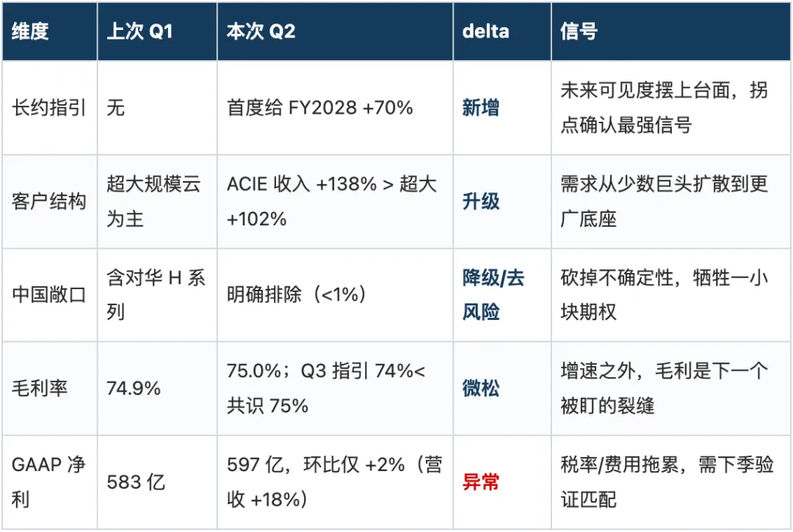This screenshot has width=793, height=532.
Task: Select the 明确排除（<1%）cell
Action: click(297, 294)
